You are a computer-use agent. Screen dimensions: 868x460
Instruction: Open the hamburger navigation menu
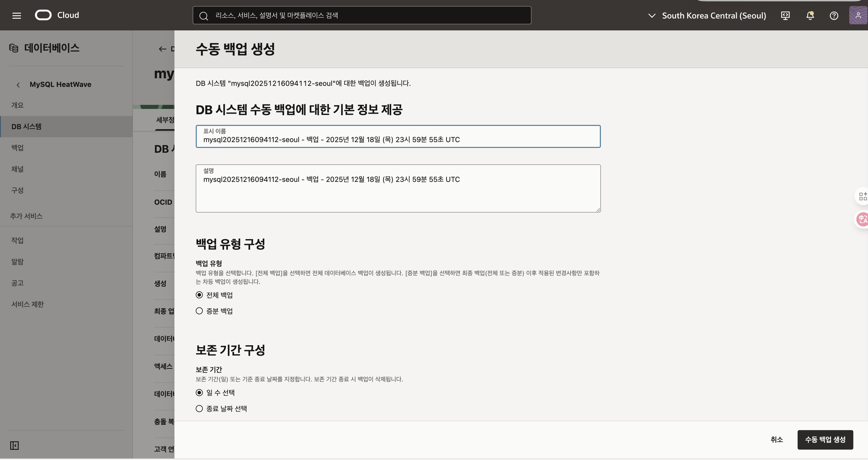[x=16, y=15]
